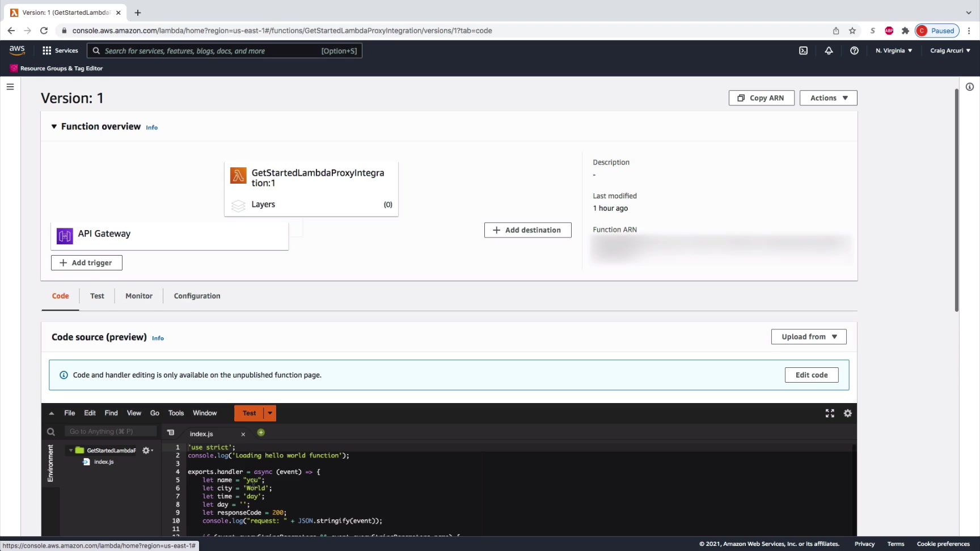
Task: Open the Upload from dropdown
Action: pyautogui.click(x=808, y=337)
